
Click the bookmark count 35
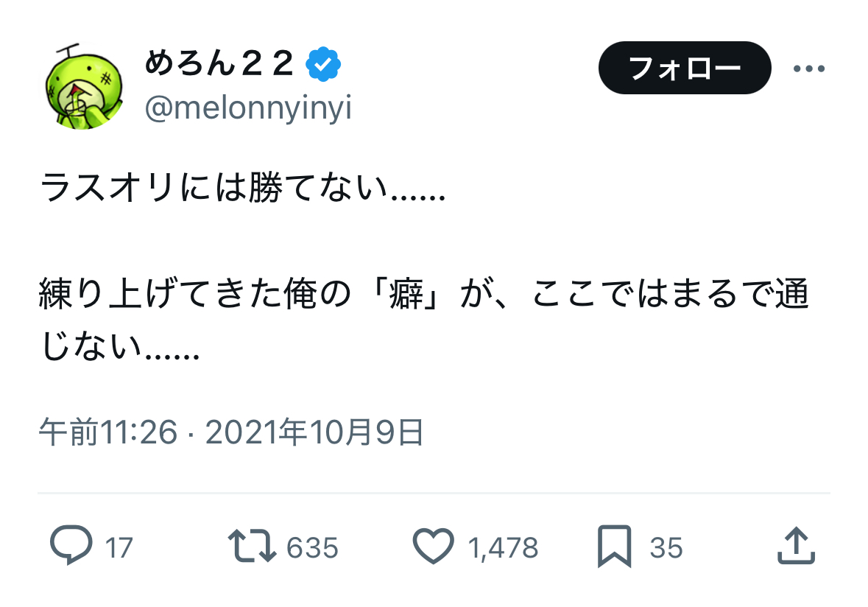666,548
